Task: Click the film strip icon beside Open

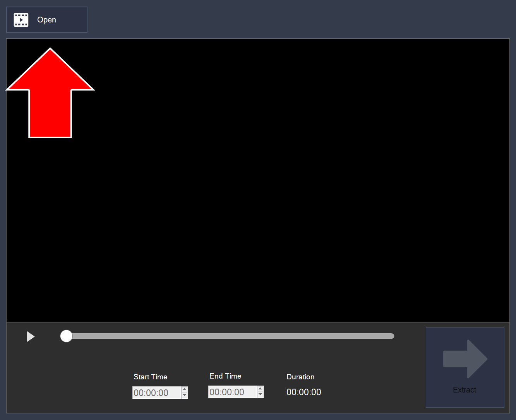Action: (21, 20)
